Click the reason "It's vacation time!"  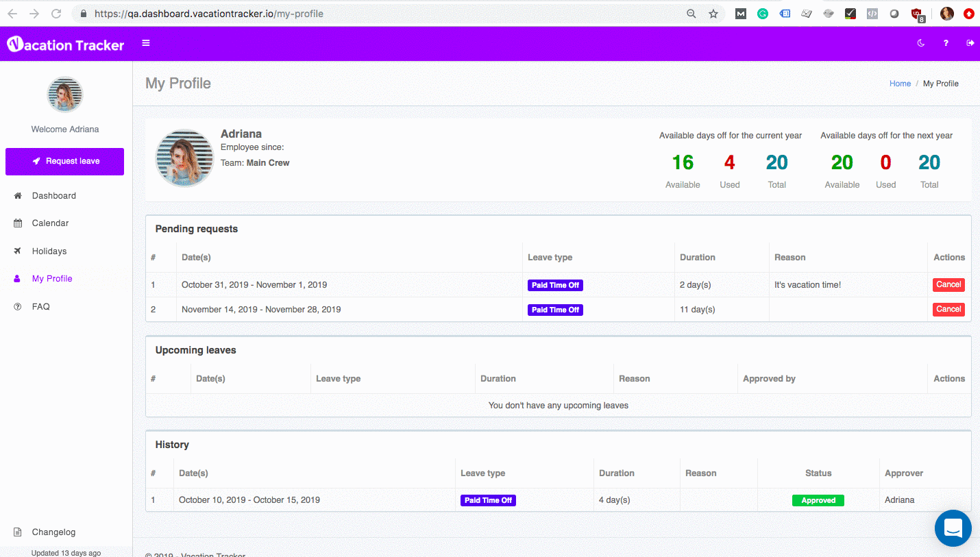pyautogui.click(x=807, y=285)
